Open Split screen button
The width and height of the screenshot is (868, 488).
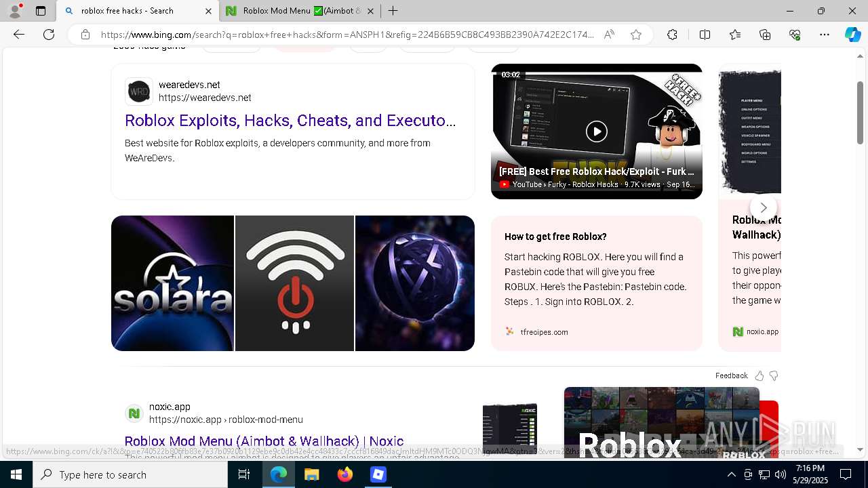[x=705, y=35]
